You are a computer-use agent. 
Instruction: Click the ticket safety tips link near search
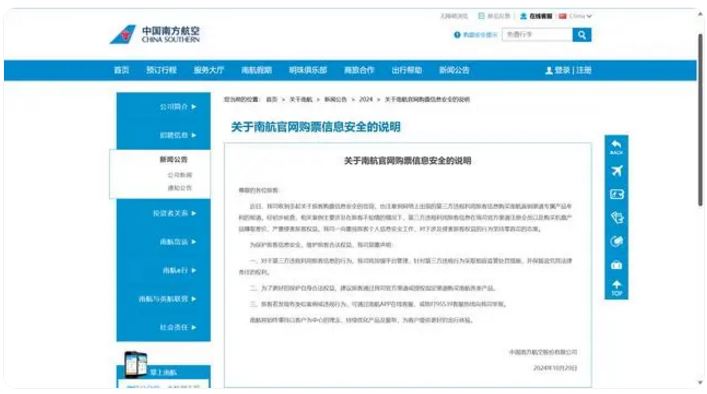coord(480,35)
